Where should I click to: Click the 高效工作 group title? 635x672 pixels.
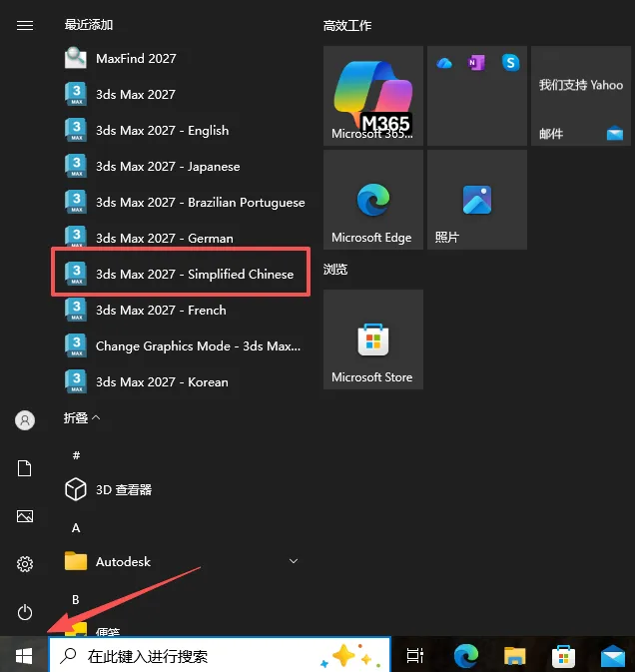pyautogui.click(x=347, y=26)
